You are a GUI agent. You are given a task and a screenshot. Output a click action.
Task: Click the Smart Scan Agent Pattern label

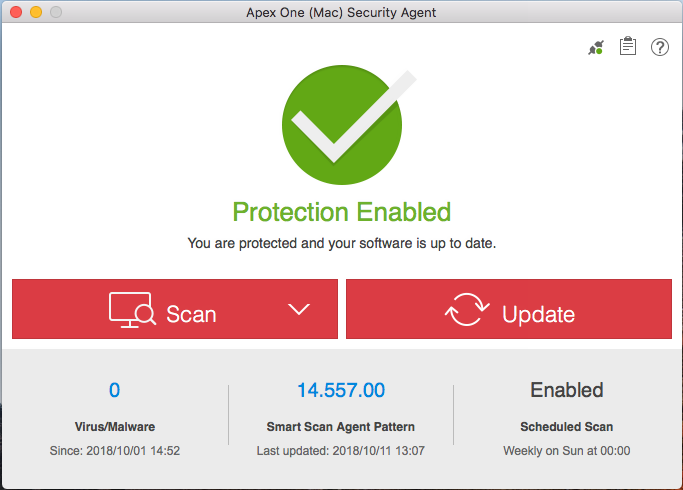click(341, 427)
